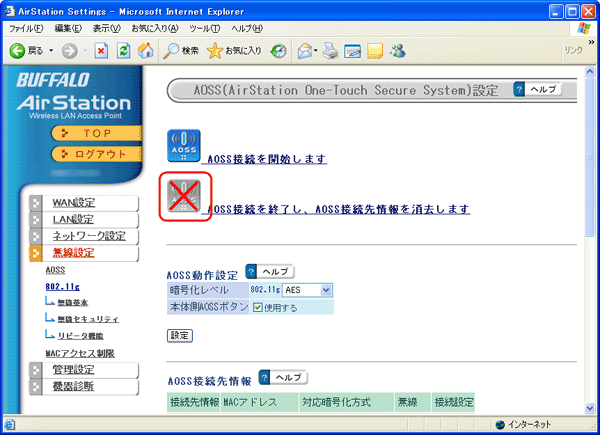600x435 pixels.
Task: Open the 表示(V) menu
Action: pos(106,28)
